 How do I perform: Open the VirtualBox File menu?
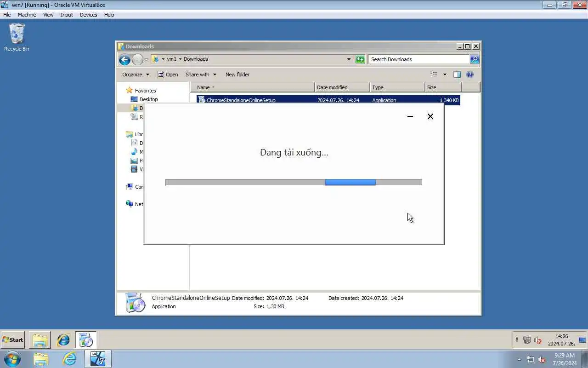click(7, 15)
